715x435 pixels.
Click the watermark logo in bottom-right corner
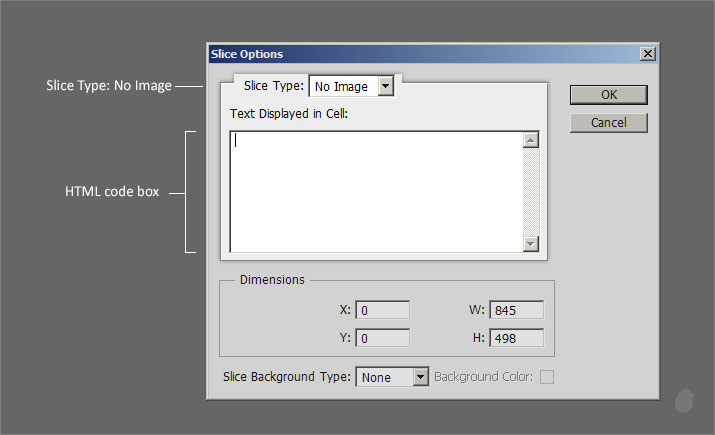tap(685, 401)
